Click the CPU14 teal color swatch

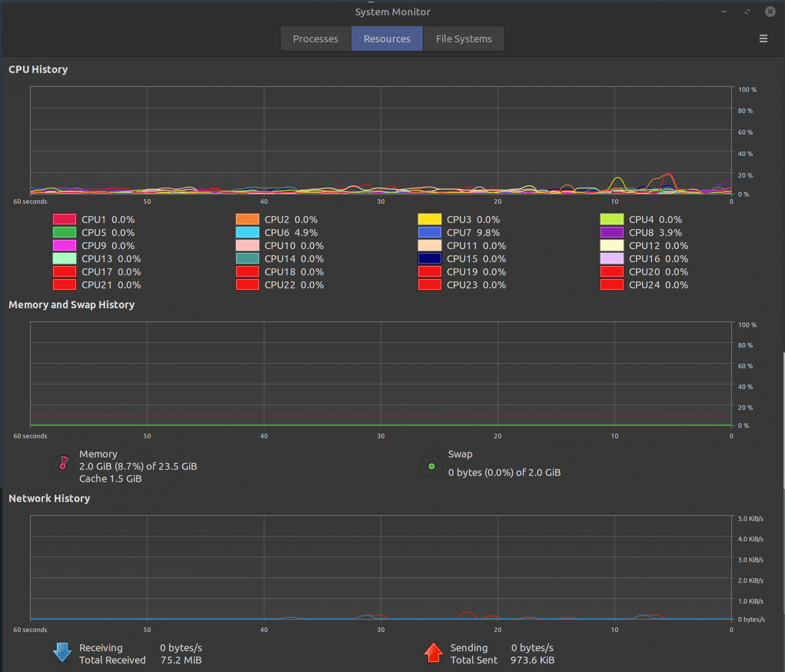click(247, 259)
